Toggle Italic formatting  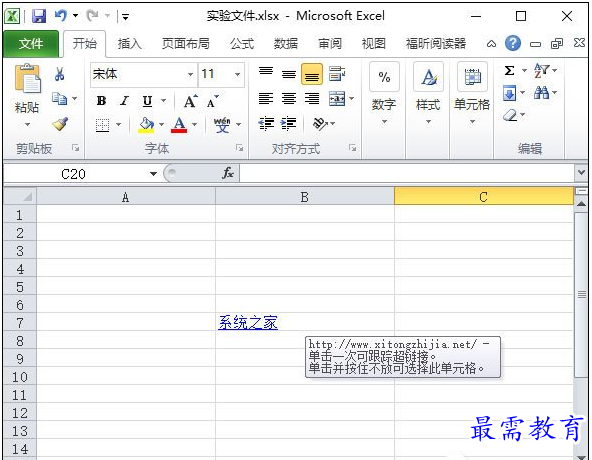(124, 101)
